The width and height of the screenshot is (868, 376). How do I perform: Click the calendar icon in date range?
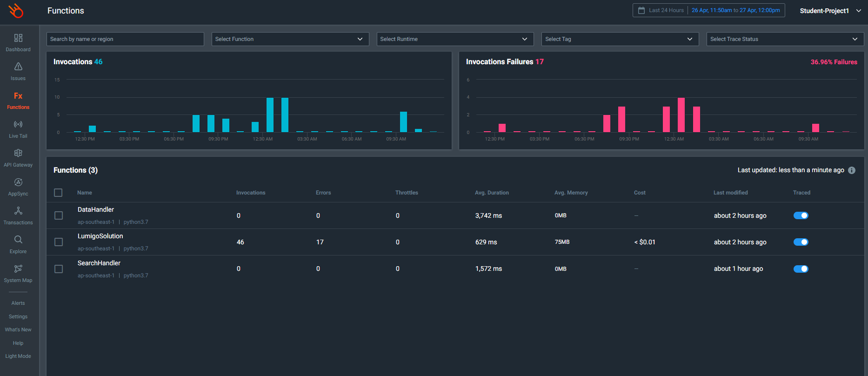(x=641, y=10)
